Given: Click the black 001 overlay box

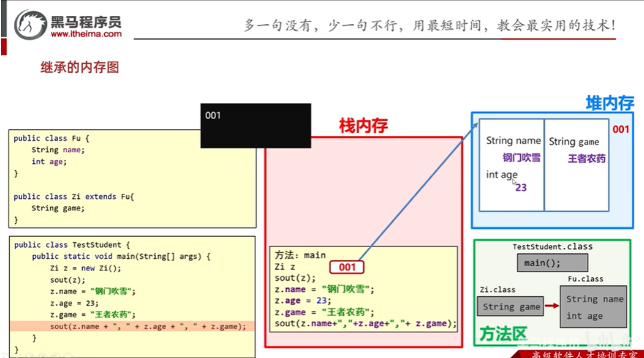Looking at the screenshot, I should (x=255, y=126).
